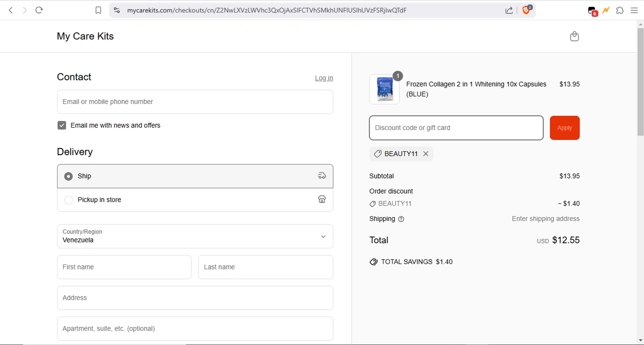
Task: Focus the Email or mobile phone field
Action: point(195,102)
